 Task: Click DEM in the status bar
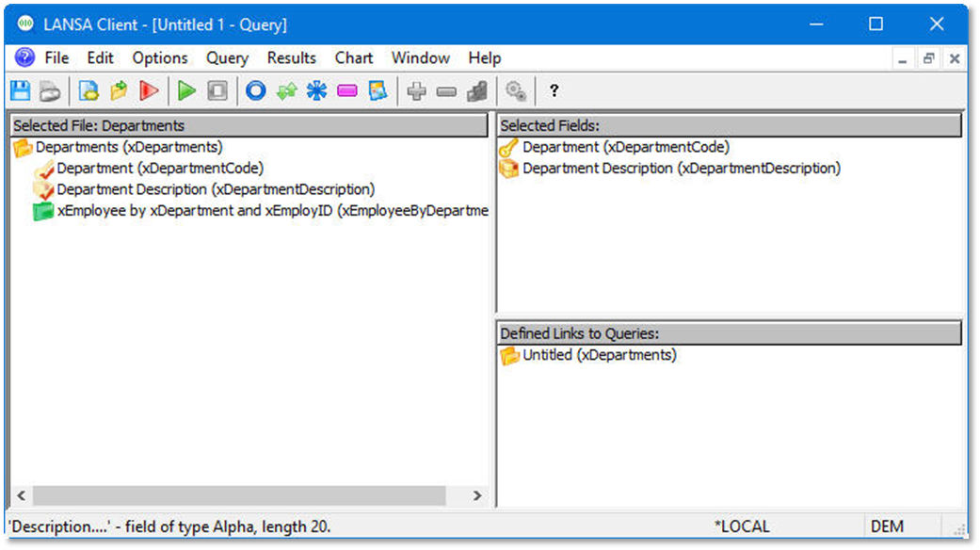(x=886, y=526)
